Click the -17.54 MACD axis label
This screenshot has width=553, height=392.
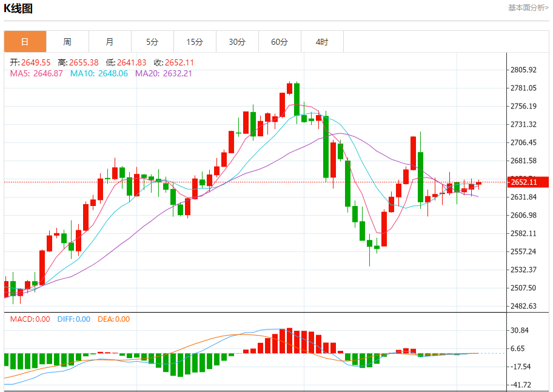519,367
